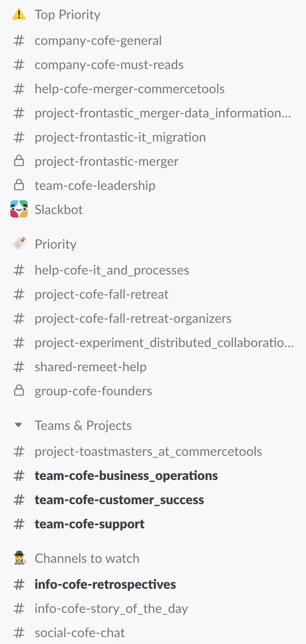Click hash icon beside company-cofe-general

point(19,41)
